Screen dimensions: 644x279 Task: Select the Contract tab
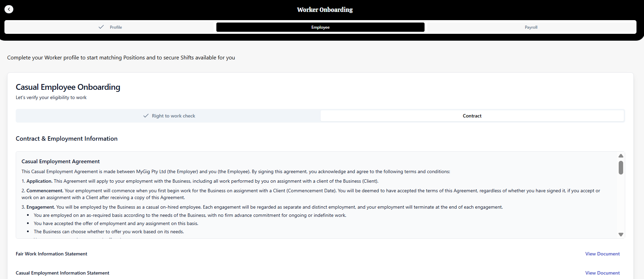coord(472,116)
